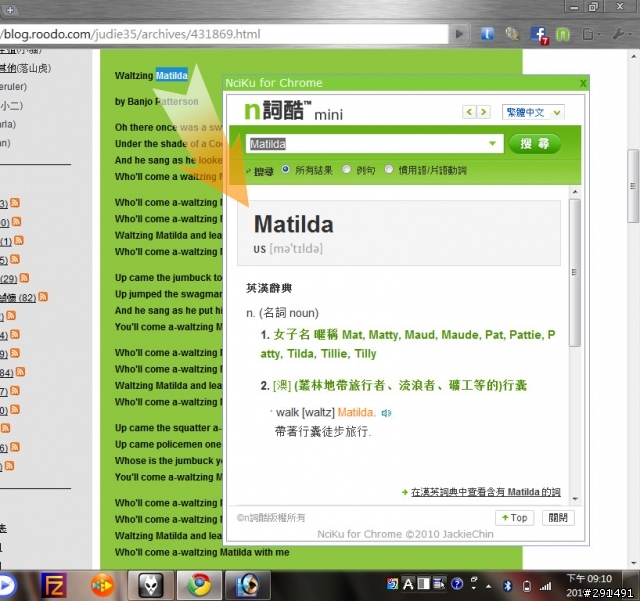Open the globe media app in taskbar

pyautogui.click(x=248, y=586)
